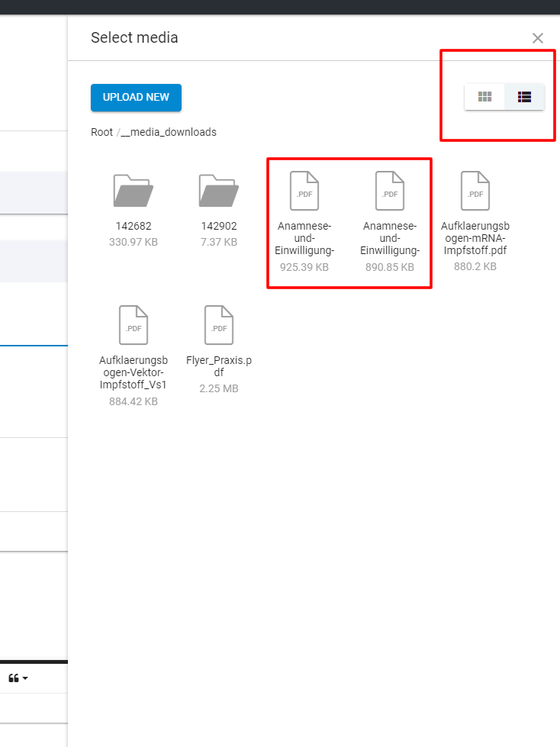
Task: Click the Upload New button
Action: point(136,98)
